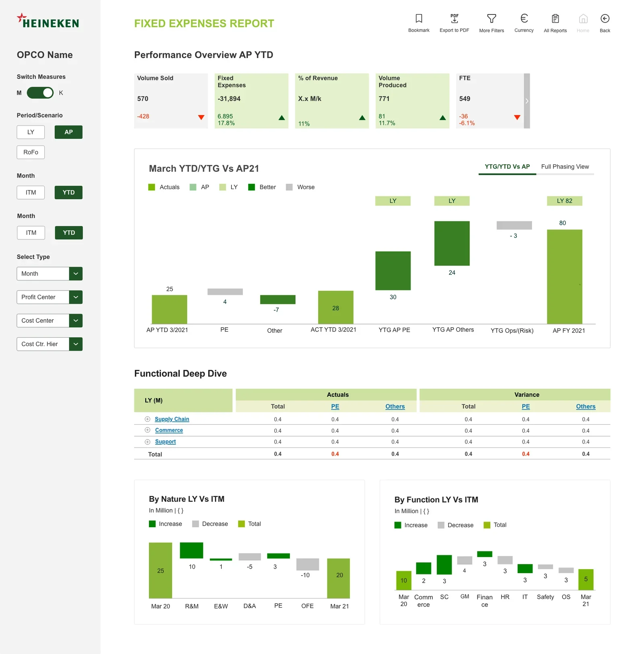This screenshot has height=654, width=644.
Task: Click the Actuals legend color swatch
Action: 152,187
